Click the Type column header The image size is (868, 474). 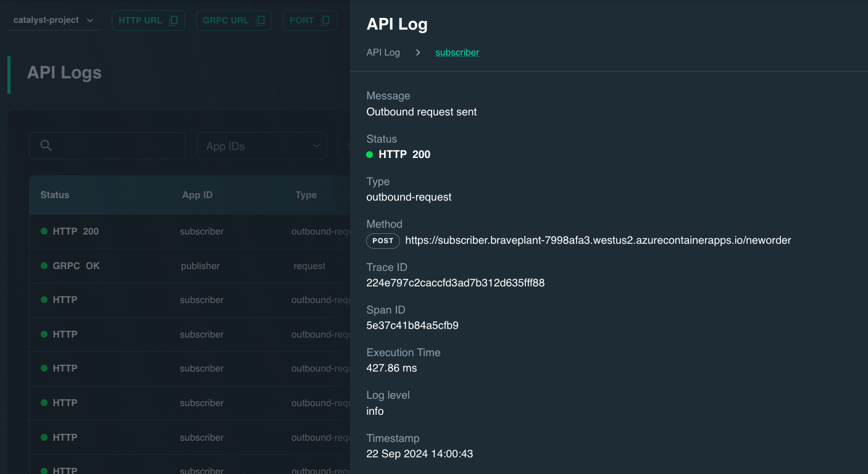point(306,195)
